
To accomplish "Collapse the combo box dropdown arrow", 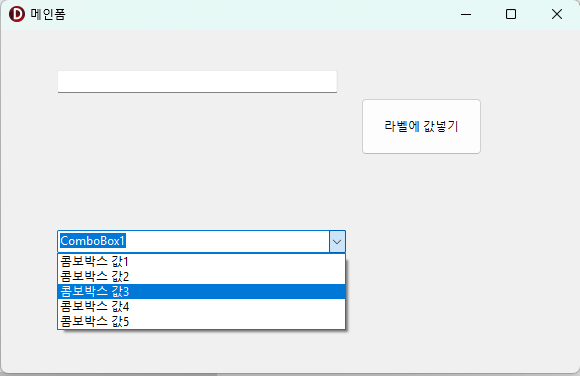I will (x=337, y=242).
